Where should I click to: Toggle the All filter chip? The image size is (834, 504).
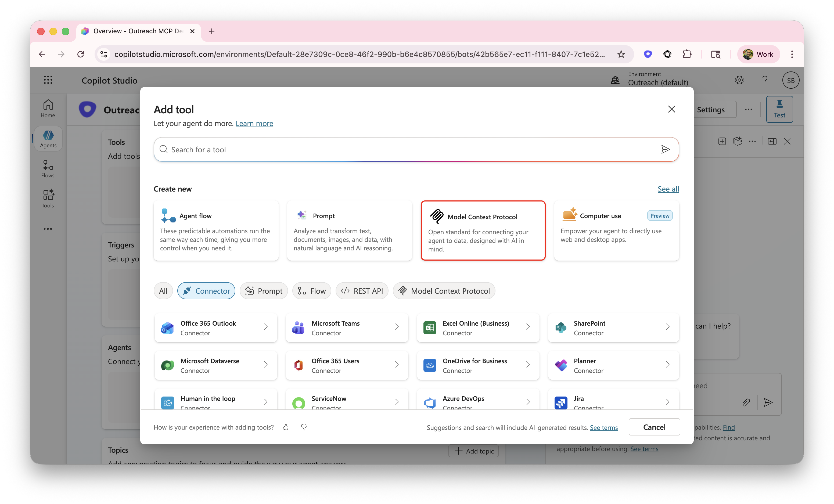click(163, 291)
